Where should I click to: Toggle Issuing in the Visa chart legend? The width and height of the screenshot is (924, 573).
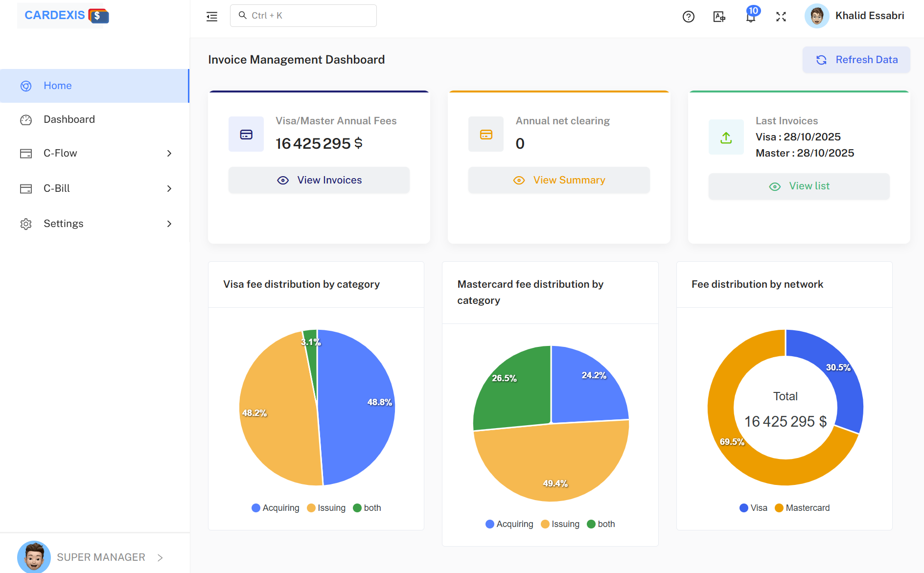[x=326, y=507]
